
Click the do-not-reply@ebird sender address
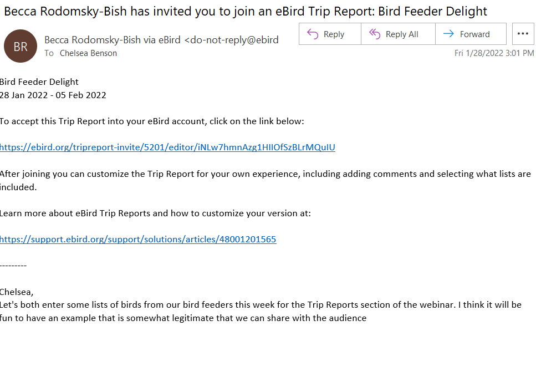232,40
